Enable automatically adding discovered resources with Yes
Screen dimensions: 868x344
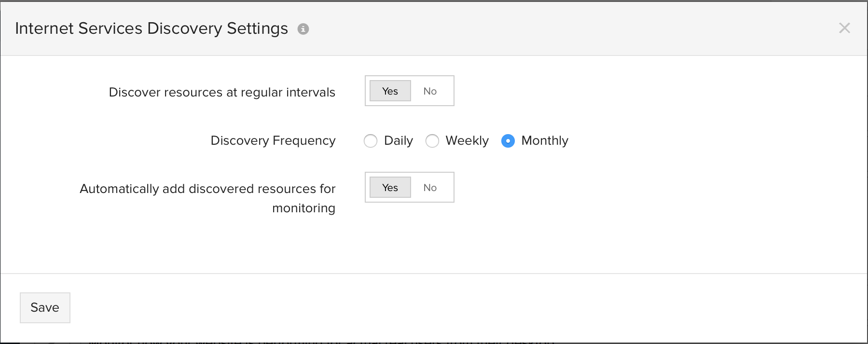390,188
